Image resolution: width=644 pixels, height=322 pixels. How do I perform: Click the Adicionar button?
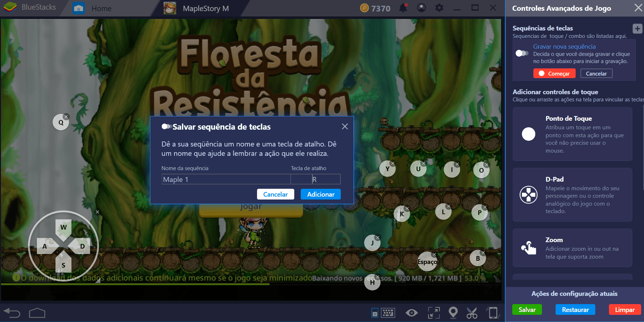pyautogui.click(x=321, y=194)
